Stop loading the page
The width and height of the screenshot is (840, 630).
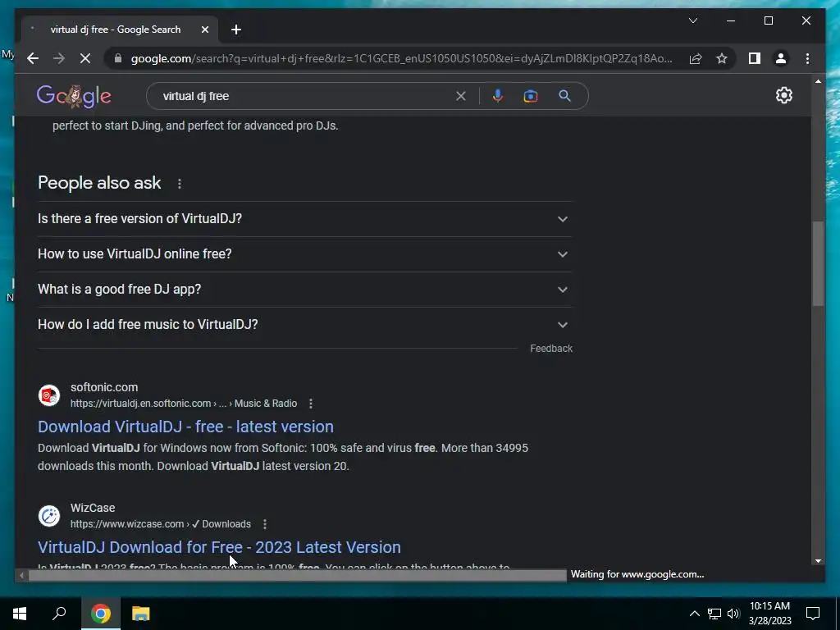click(85, 58)
